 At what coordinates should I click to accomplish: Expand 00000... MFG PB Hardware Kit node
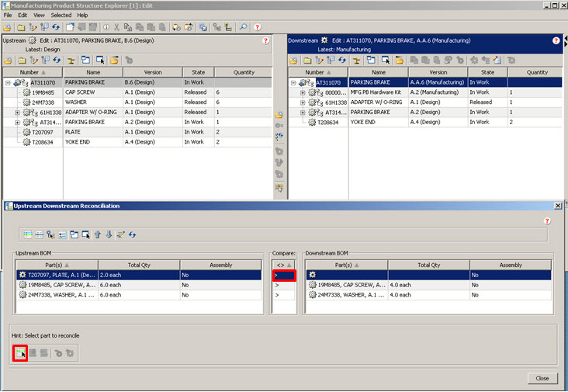303,92
